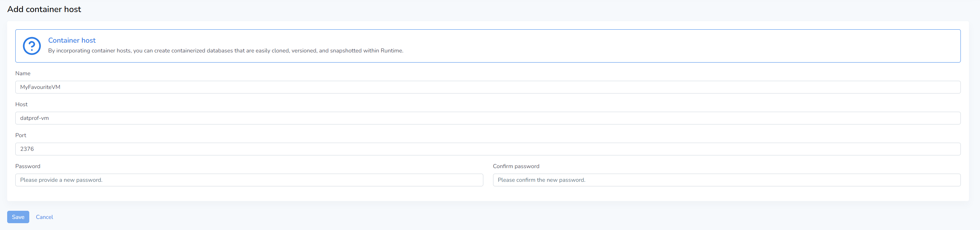Click the Host field label
980x230 pixels.
click(x=21, y=104)
